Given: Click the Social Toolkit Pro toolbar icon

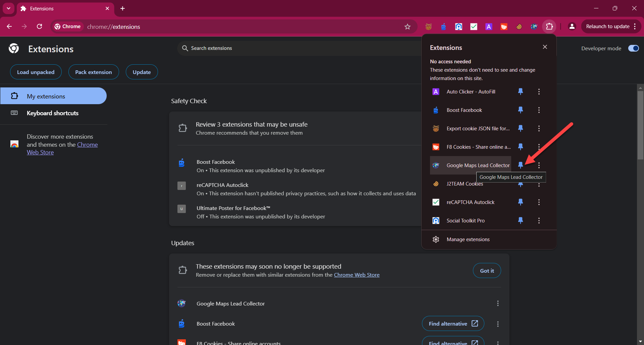Looking at the screenshot, I should (459, 27).
